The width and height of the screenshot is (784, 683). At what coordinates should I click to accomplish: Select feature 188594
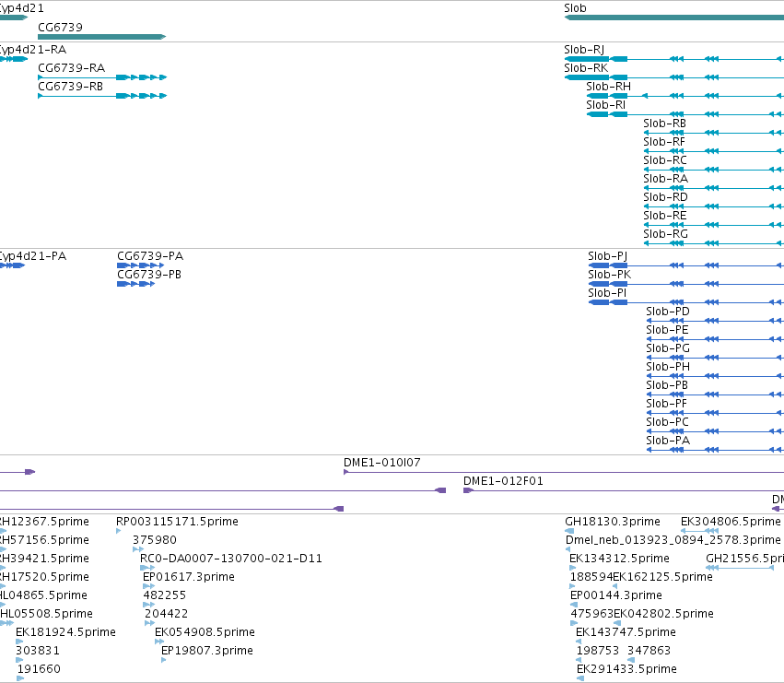coord(573,586)
